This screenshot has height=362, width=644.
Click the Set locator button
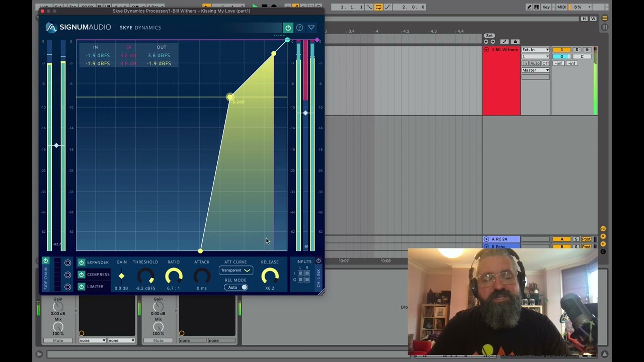[x=489, y=36]
